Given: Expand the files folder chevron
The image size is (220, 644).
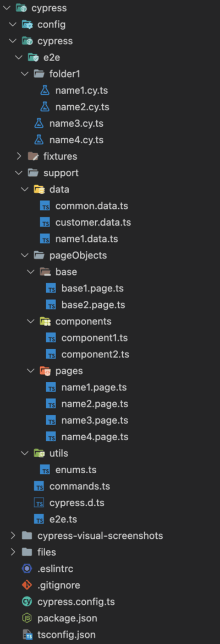Looking at the screenshot, I should pyautogui.click(x=12, y=552).
